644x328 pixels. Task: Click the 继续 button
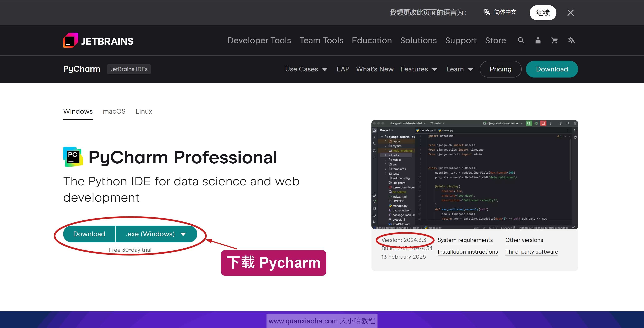543,13
